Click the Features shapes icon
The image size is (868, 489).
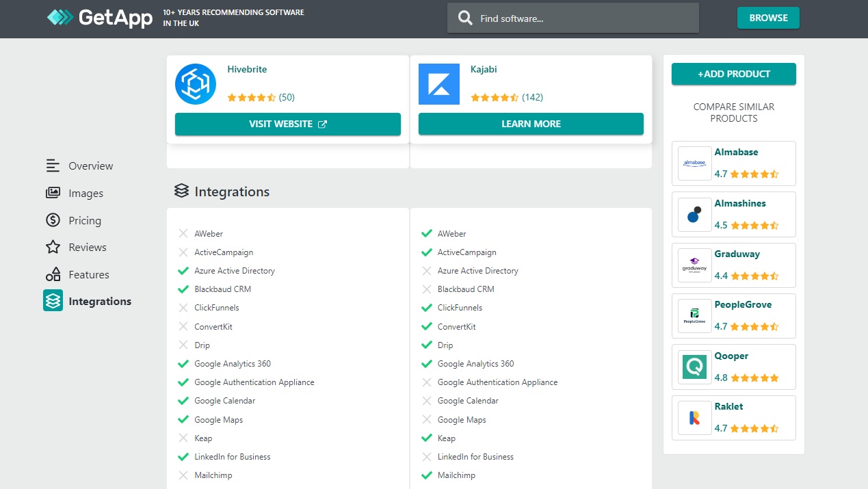pyautogui.click(x=53, y=274)
